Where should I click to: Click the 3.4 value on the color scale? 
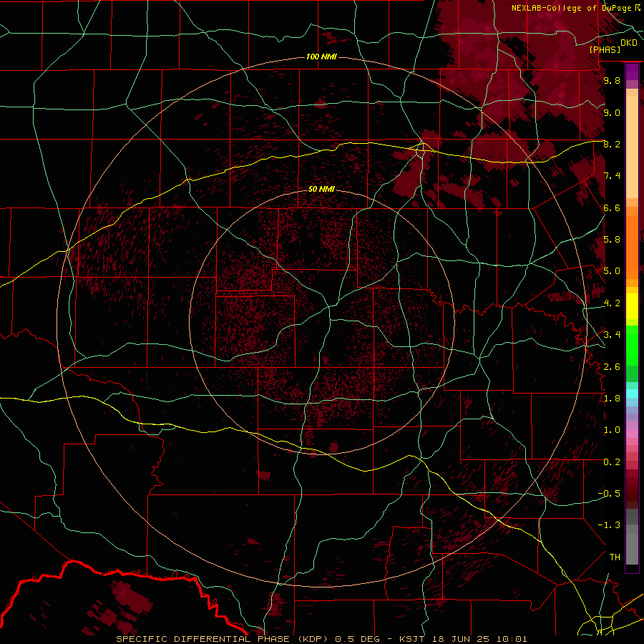612,334
